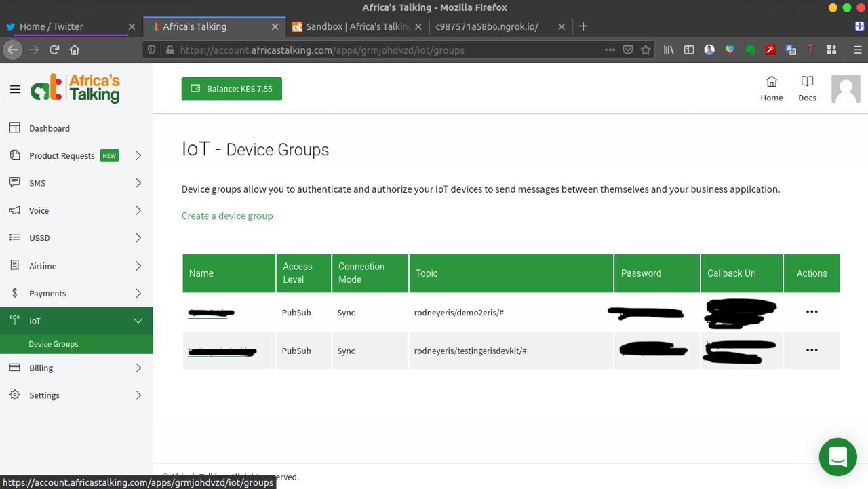
Task: Expand the Payments menu chevron
Action: point(138,293)
